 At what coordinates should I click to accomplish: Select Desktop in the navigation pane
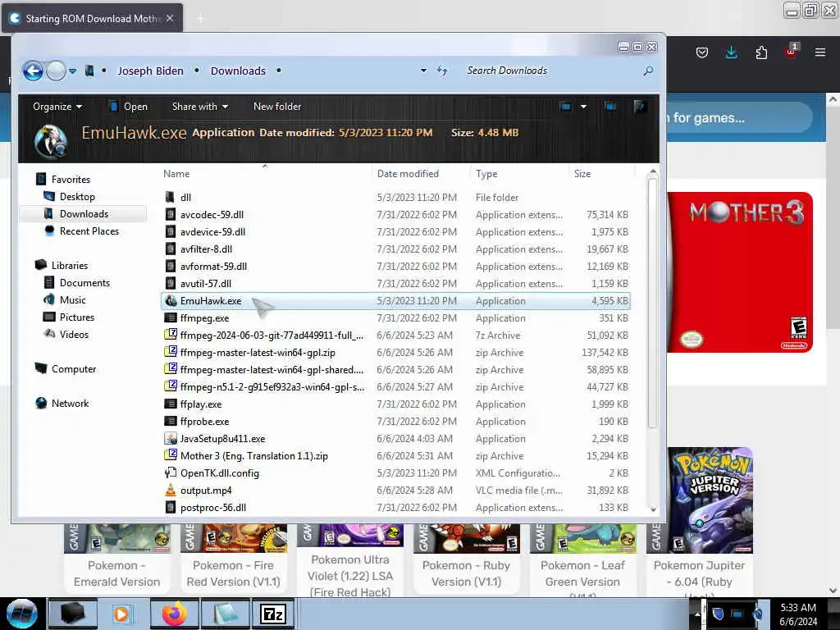[x=77, y=197]
